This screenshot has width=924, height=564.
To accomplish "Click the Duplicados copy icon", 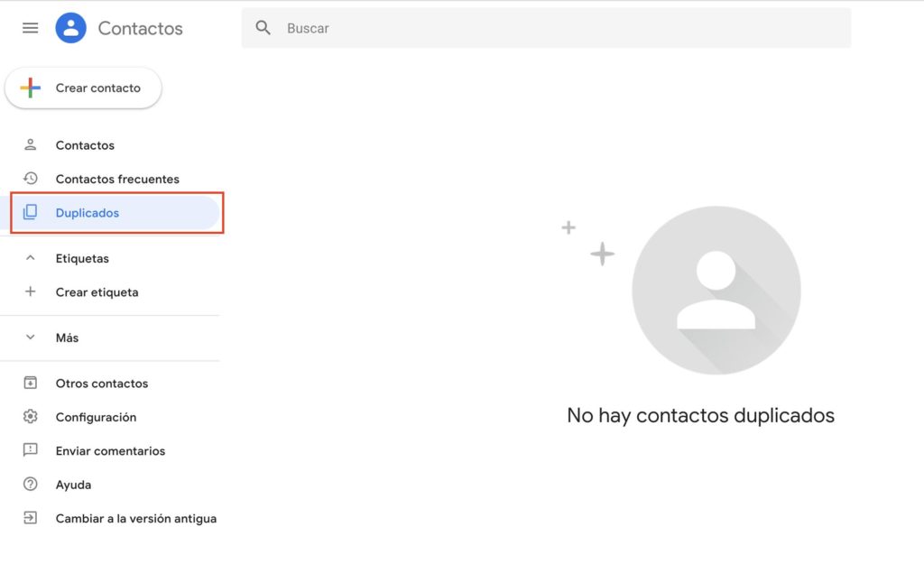I will pos(31,213).
